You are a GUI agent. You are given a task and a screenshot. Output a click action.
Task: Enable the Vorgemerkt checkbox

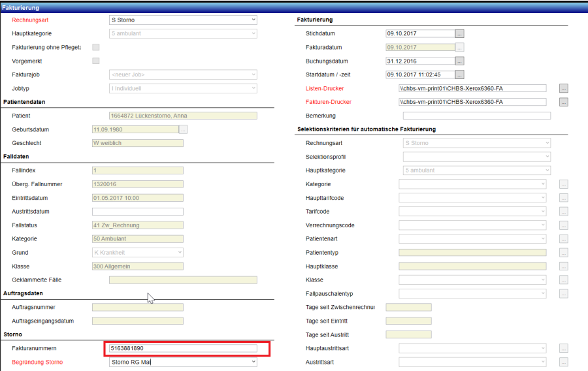pyautogui.click(x=96, y=61)
